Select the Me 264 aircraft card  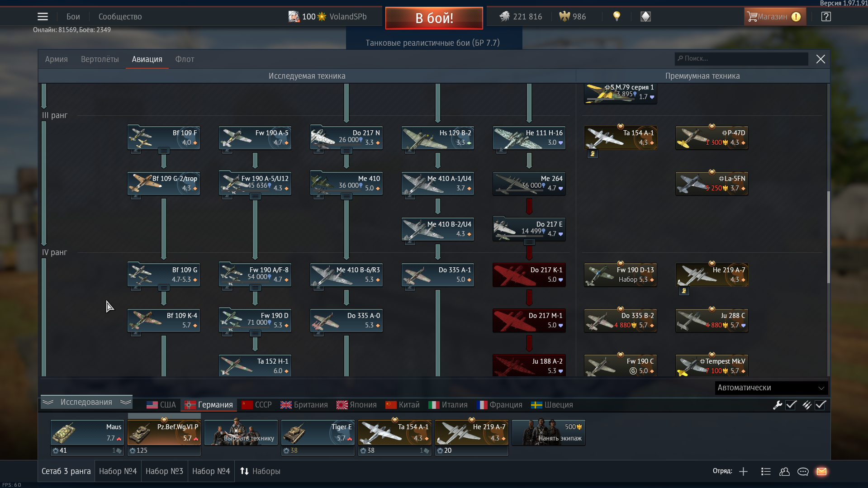[529, 183]
